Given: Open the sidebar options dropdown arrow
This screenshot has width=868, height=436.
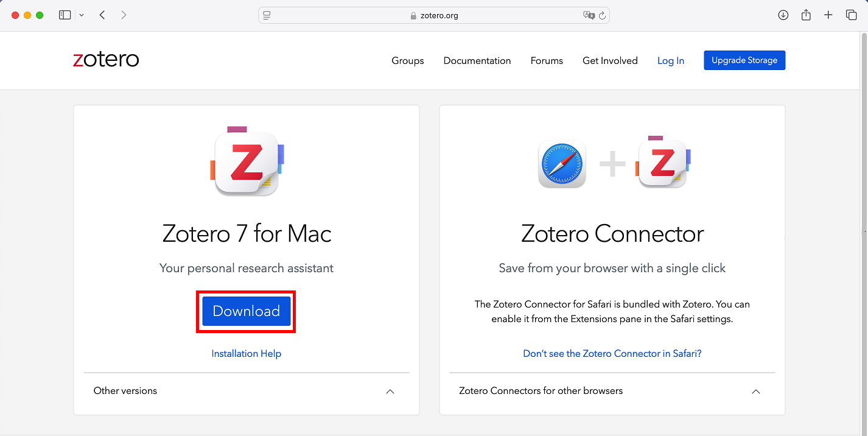Looking at the screenshot, I should tap(82, 15).
